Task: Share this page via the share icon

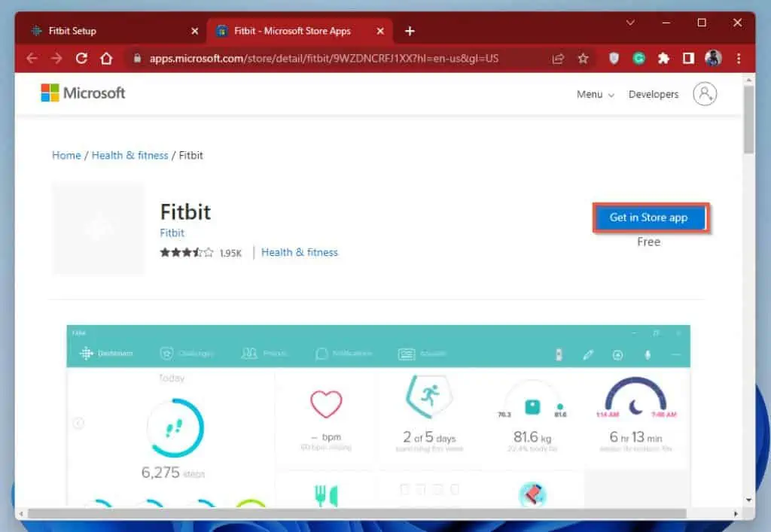Action: [558, 59]
